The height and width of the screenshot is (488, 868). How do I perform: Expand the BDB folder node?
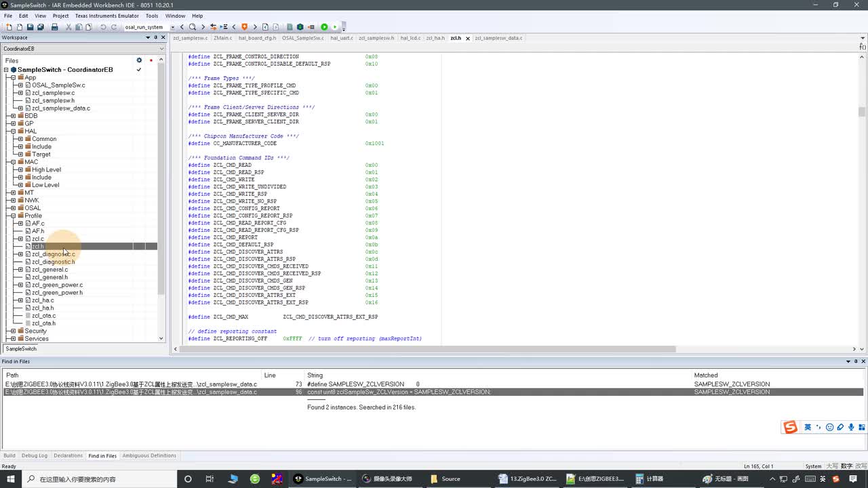click(x=13, y=116)
